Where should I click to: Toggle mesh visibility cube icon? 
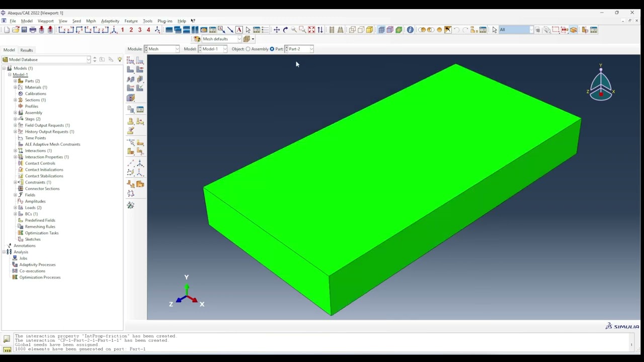(381, 30)
